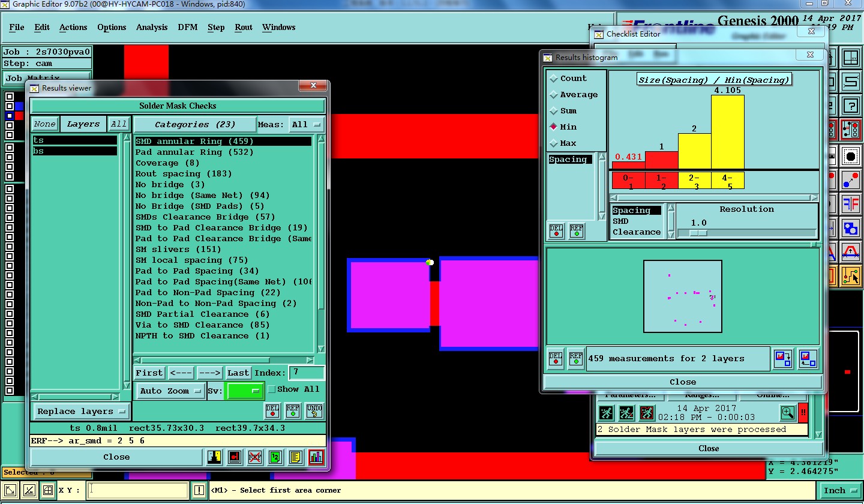
Task: Click Close in Results histogram window
Action: coord(683,382)
